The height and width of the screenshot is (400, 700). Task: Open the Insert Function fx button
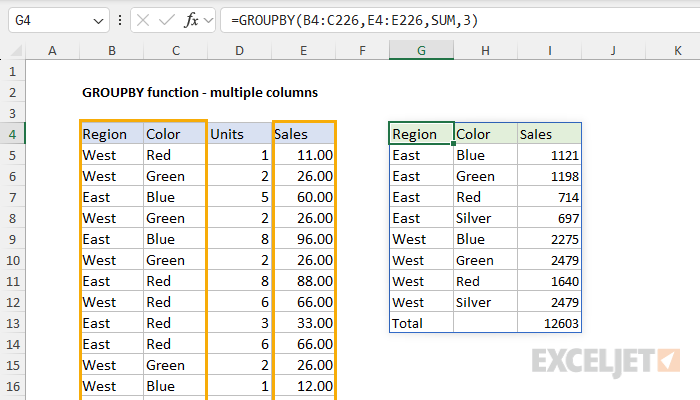coord(191,20)
